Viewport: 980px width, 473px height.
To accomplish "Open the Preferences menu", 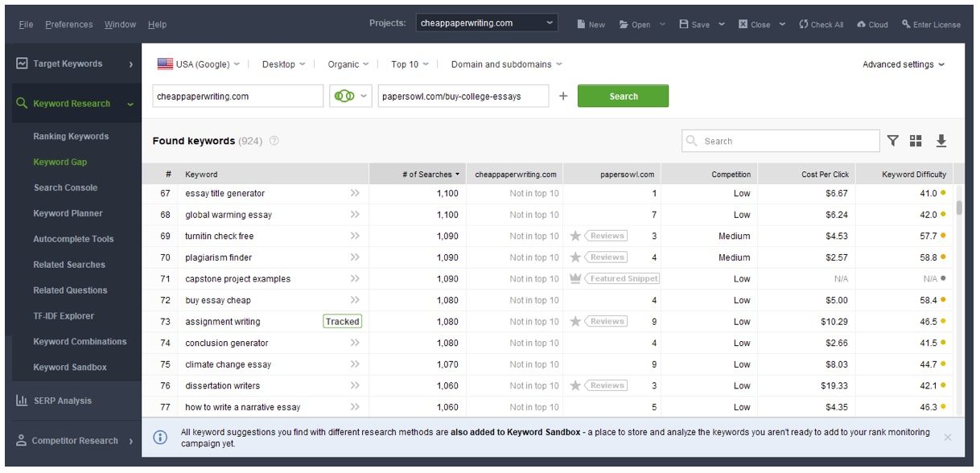I will click(x=69, y=24).
